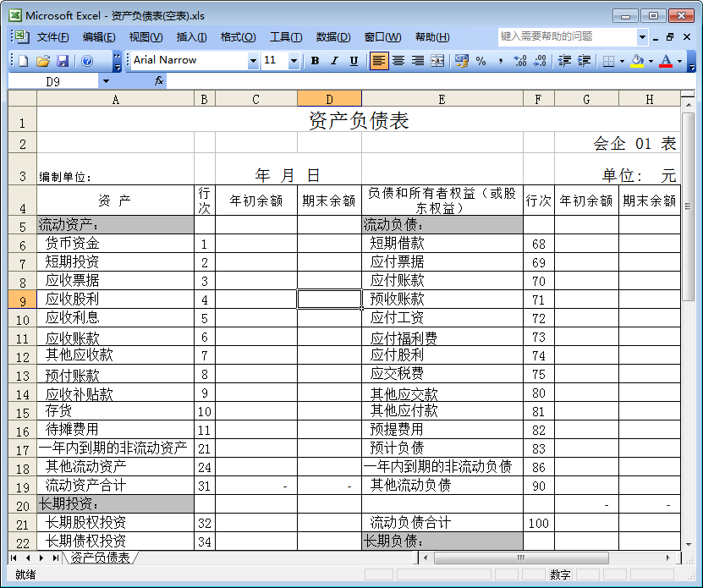Click the vertical scrollbar down arrow
Screen dimensions: 703x588
point(689,545)
